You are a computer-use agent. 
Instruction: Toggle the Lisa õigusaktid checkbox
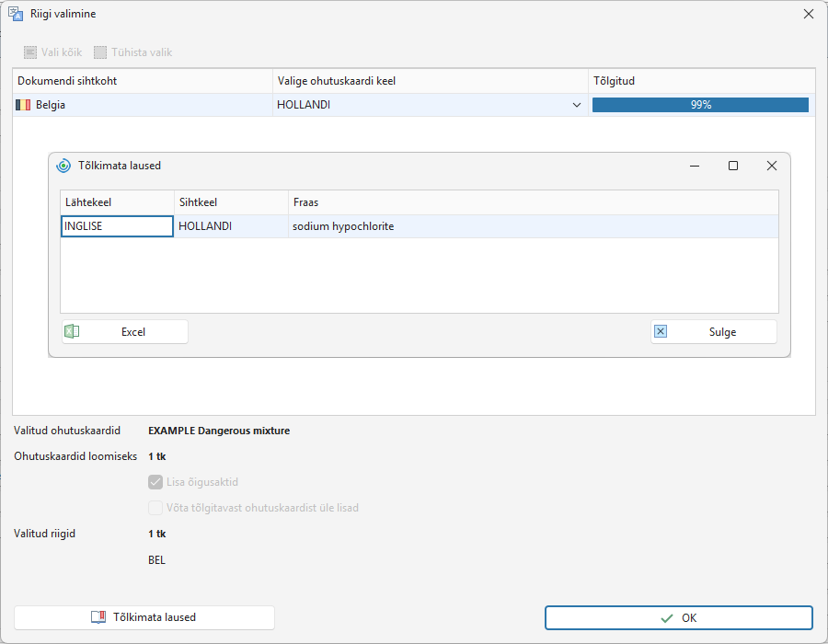155,482
